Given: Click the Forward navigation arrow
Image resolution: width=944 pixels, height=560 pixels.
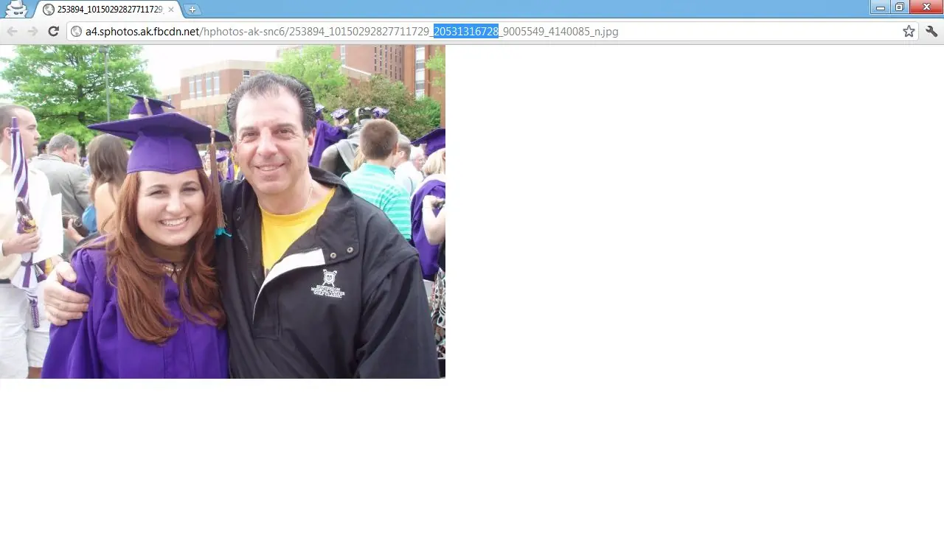Looking at the screenshot, I should tap(32, 31).
